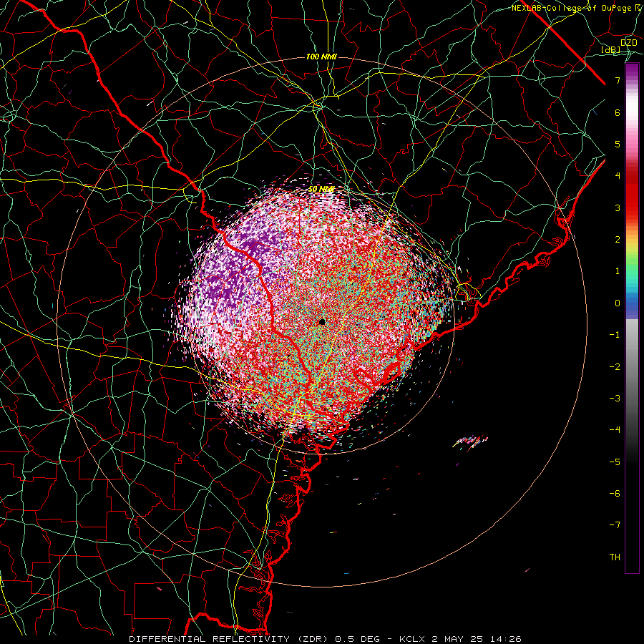Click the -7 value on color scale
Screen dimensions: 644x644
point(615,525)
